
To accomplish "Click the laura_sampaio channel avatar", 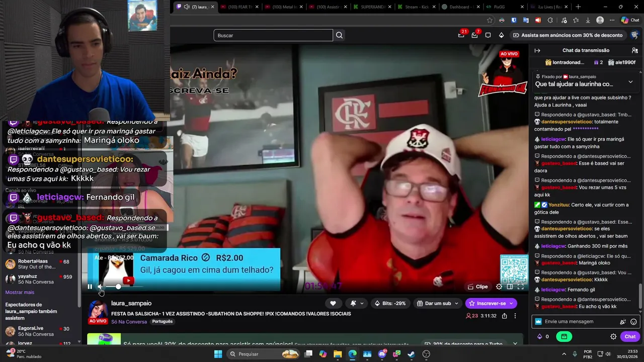I will (x=98, y=310).
